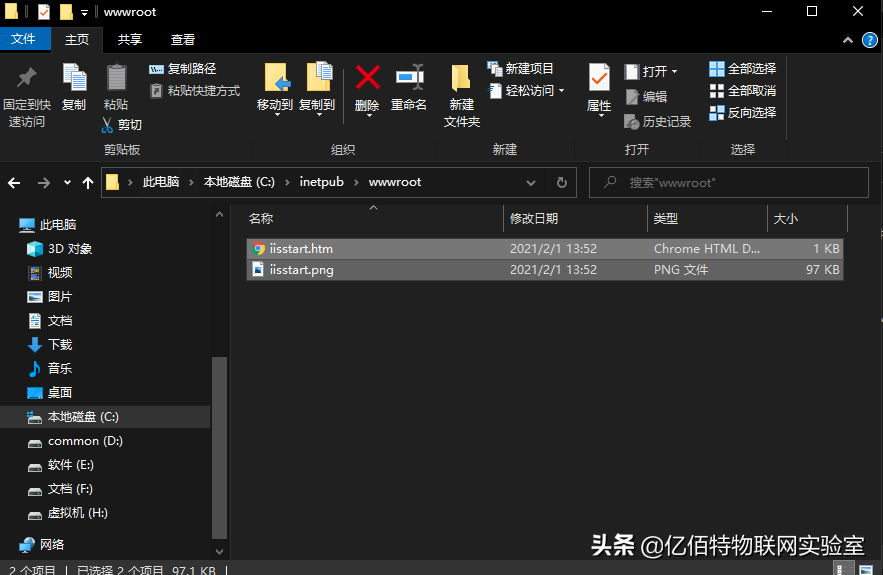883x575 pixels.
Task: Collapse the ribbon with the chevron
Action: (x=849, y=39)
